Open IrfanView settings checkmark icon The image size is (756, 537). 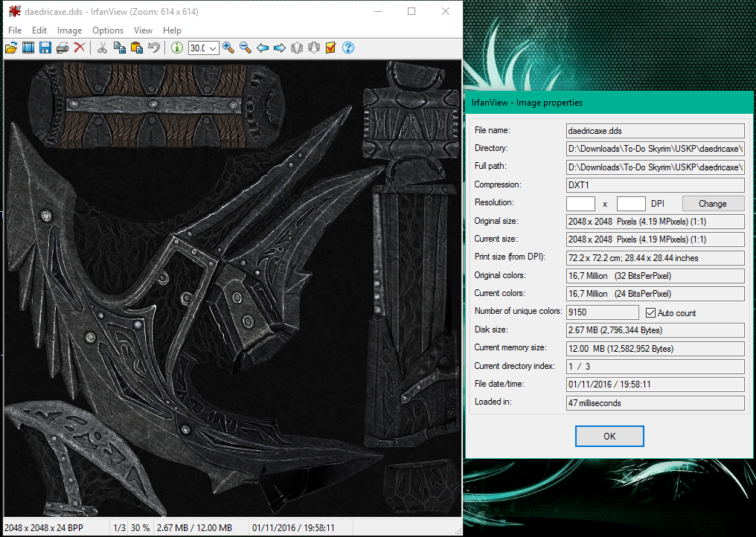pyautogui.click(x=331, y=48)
